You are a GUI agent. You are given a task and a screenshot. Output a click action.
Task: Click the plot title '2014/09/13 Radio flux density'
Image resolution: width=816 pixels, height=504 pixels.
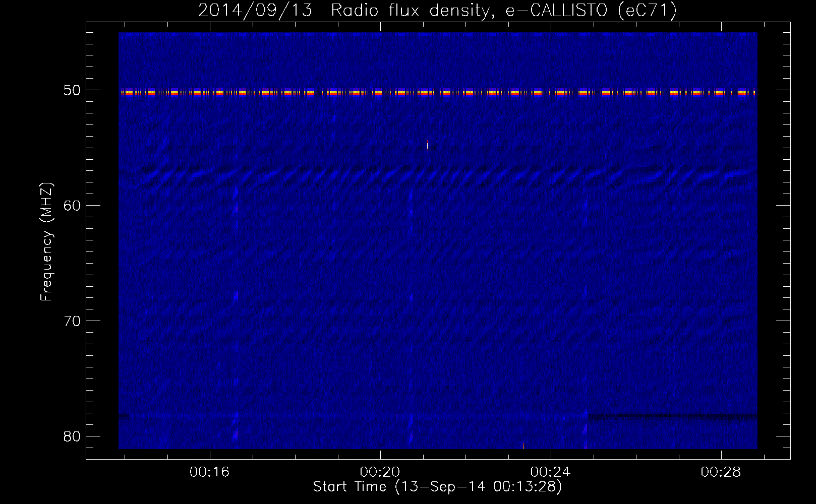pyautogui.click(x=437, y=10)
